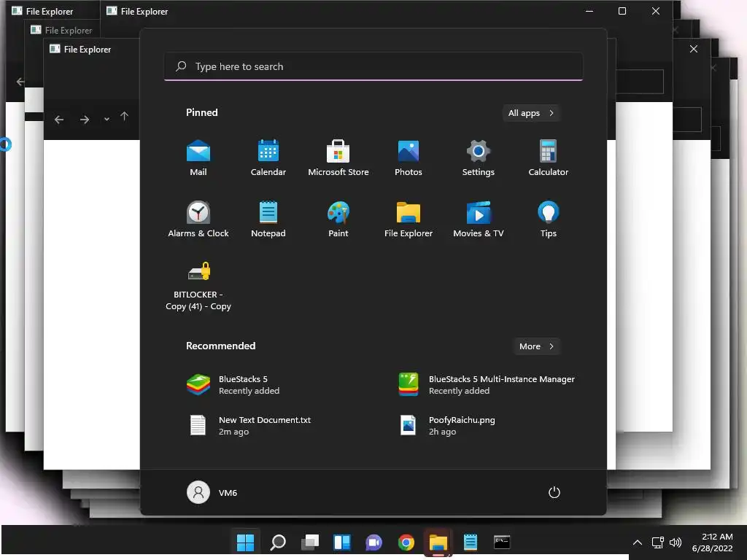Go forward in File Explorer window
Image resolution: width=747 pixels, height=560 pixels.
(x=85, y=120)
